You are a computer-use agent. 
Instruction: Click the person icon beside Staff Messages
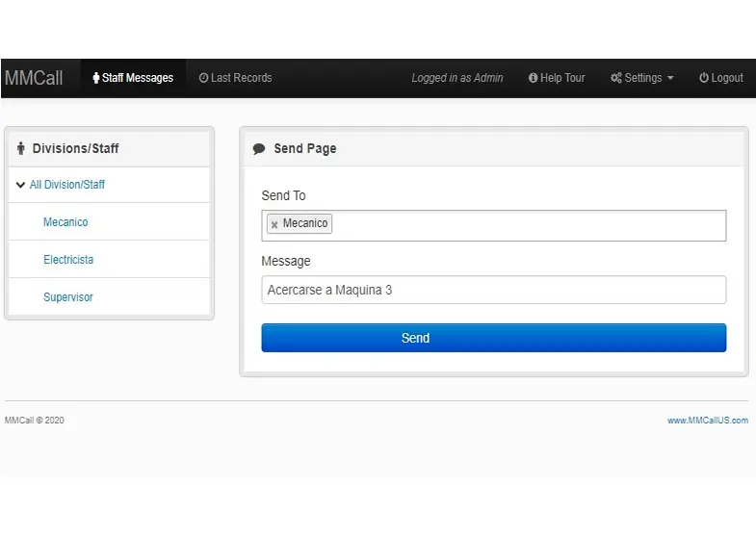point(96,78)
